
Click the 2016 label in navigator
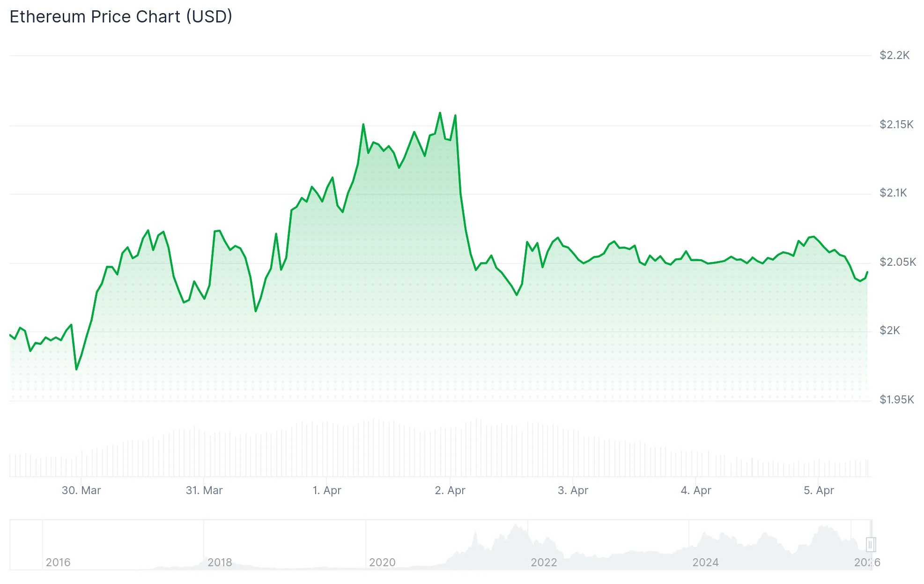[58, 562]
